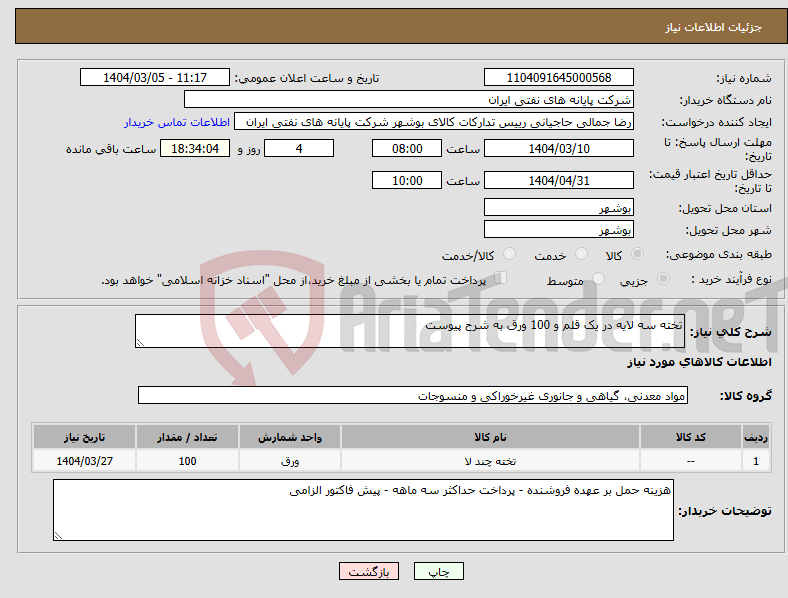Click the ردیف column header
The image size is (788, 598).
(756, 437)
